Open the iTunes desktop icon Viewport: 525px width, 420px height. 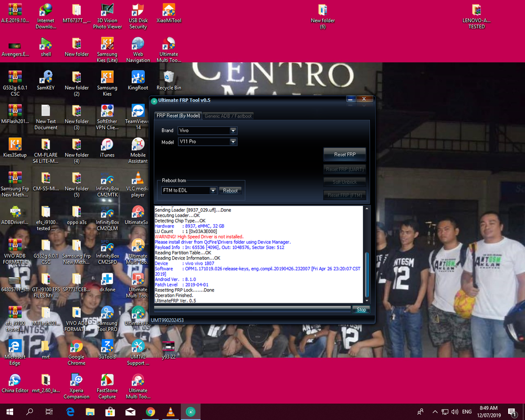click(107, 148)
